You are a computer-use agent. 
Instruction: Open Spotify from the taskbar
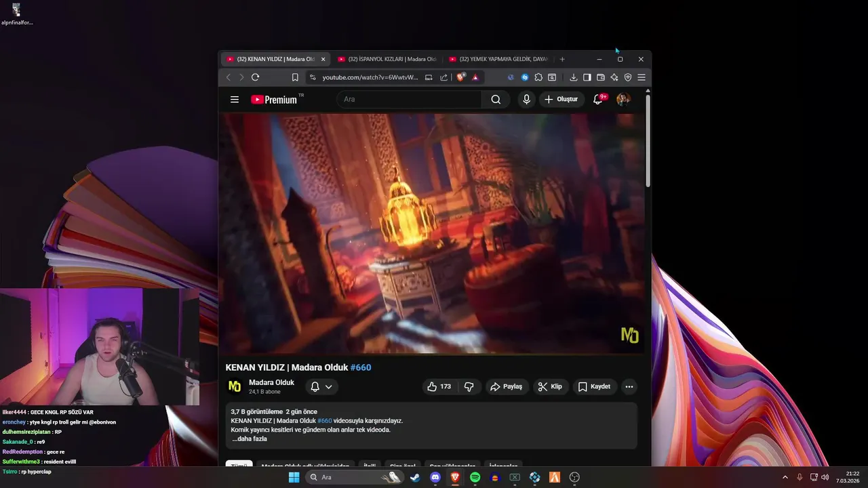475,477
